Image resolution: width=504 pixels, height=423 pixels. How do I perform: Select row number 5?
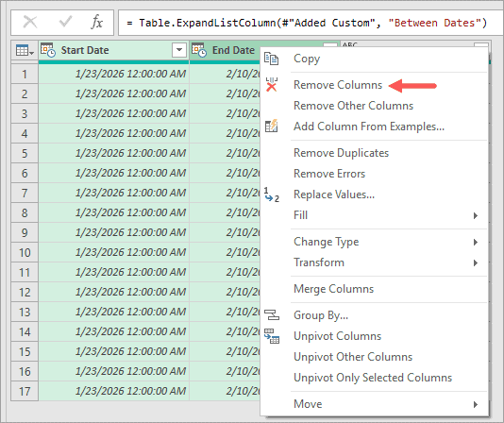25,154
